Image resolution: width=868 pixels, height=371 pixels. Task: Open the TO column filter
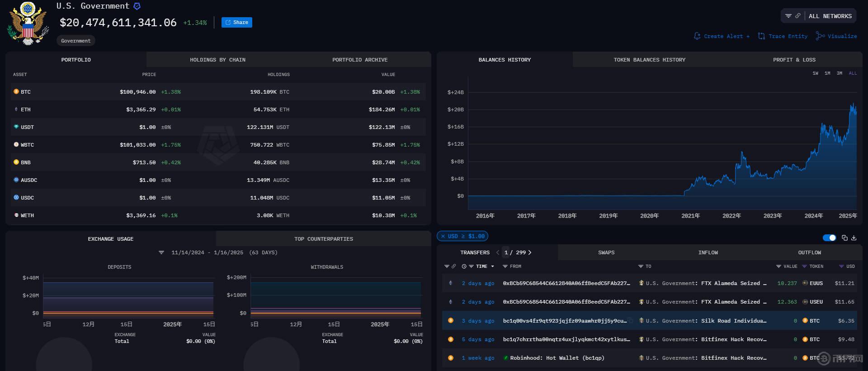click(641, 266)
